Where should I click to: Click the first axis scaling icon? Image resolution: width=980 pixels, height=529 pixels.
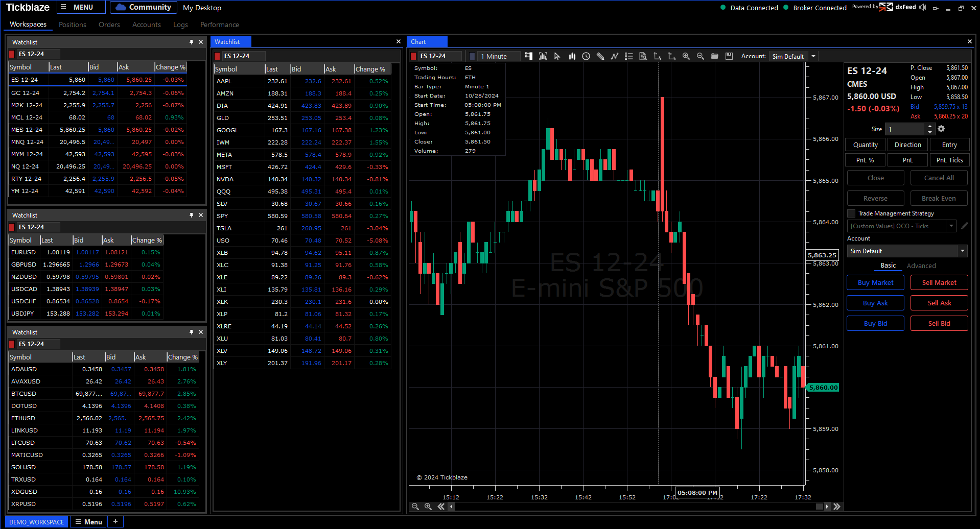coord(658,56)
